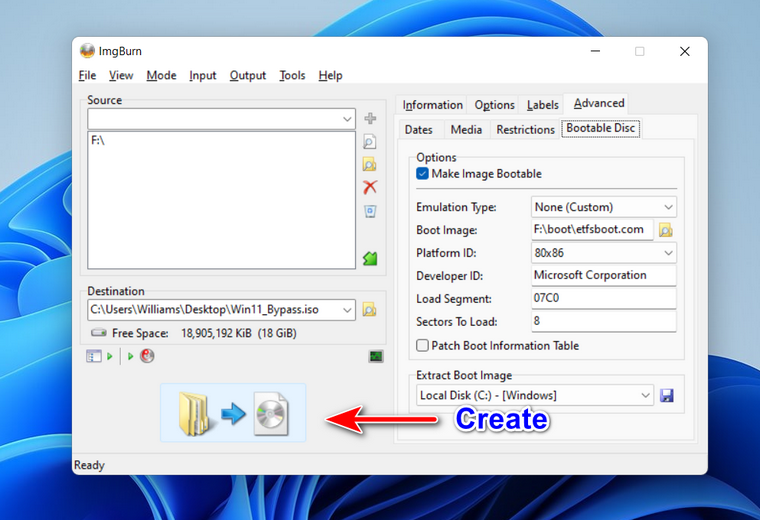Image resolution: width=760 pixels, height=520 pixels.
Task: Open the Help menu
Action: (x=331, y=76)
